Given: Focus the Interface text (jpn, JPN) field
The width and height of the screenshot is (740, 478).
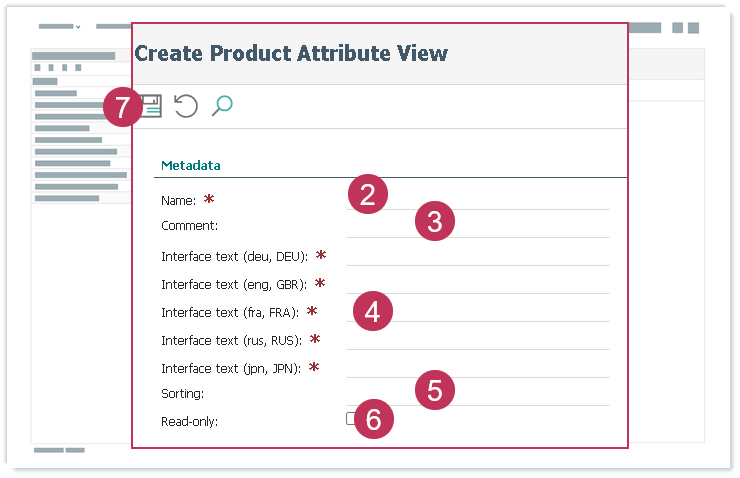Looking at the screenshot, I should click(478, 368).
